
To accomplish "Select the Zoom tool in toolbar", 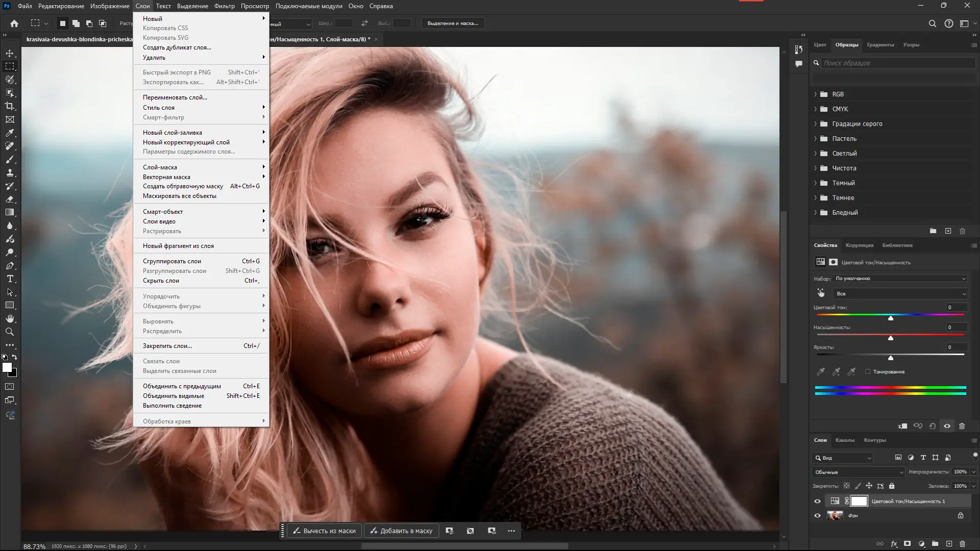I will 10,332.
